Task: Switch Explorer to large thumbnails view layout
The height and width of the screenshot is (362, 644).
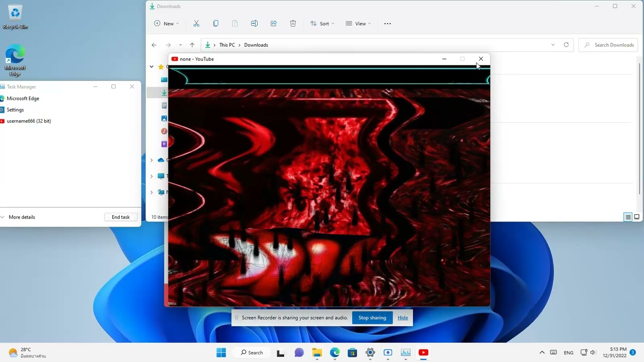Action: [636, 217]
